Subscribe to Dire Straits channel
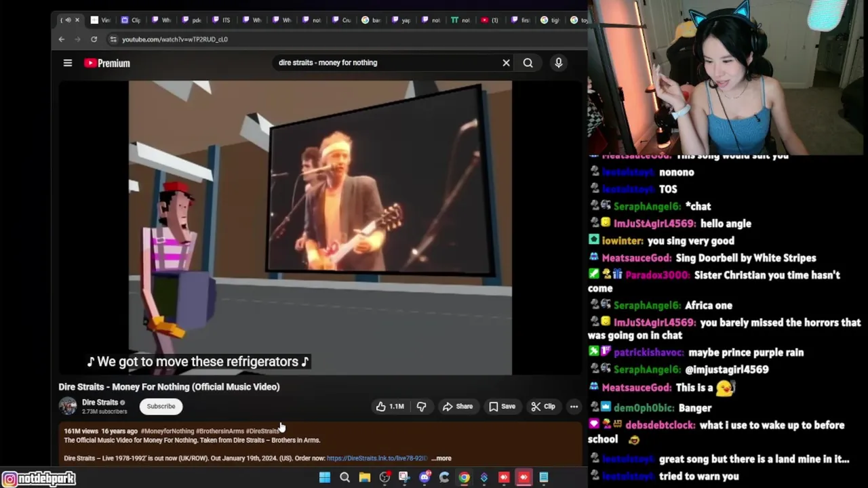868x488 pixels. pyautogui.click(x=161, y=406)
